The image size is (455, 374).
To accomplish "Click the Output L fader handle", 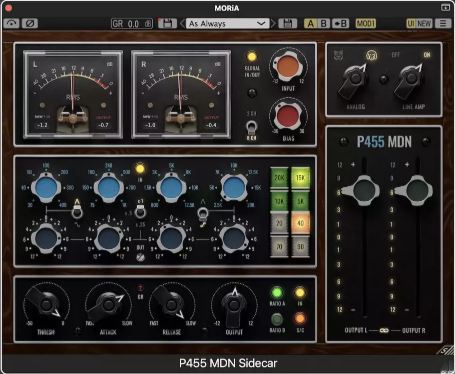I will pos(362,190).
